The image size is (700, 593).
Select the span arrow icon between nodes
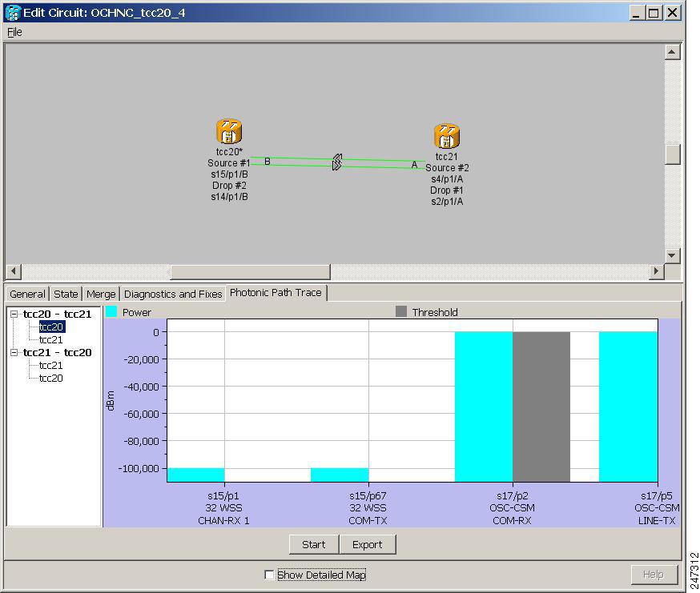click(x=337, y=162)
